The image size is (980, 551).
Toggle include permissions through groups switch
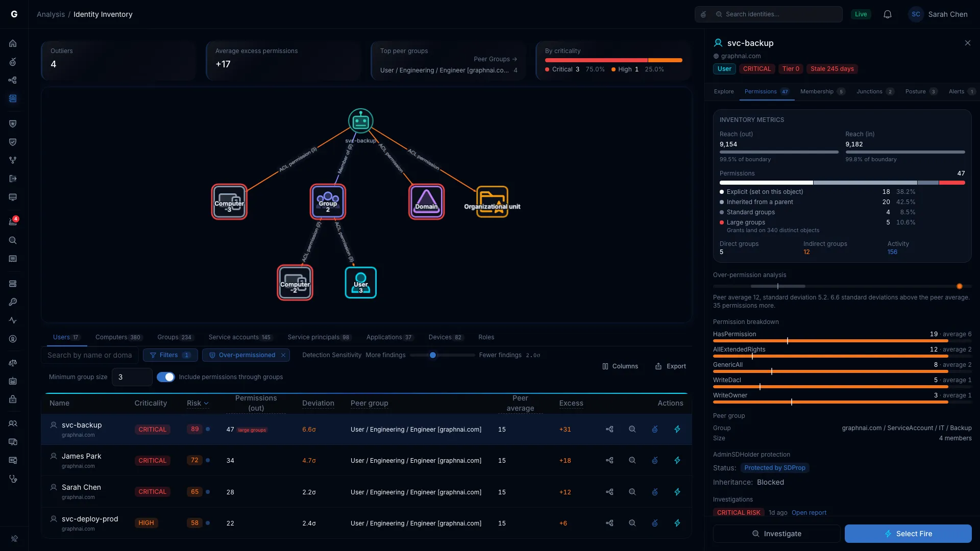pyautogui.click(x=165, y=377)
